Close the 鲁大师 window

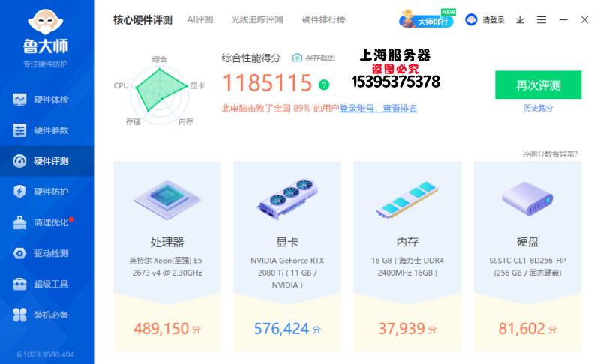[584, 19]
